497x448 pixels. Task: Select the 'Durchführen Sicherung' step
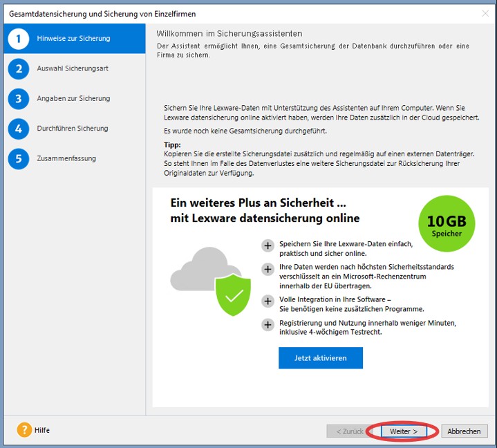(75, 129)
